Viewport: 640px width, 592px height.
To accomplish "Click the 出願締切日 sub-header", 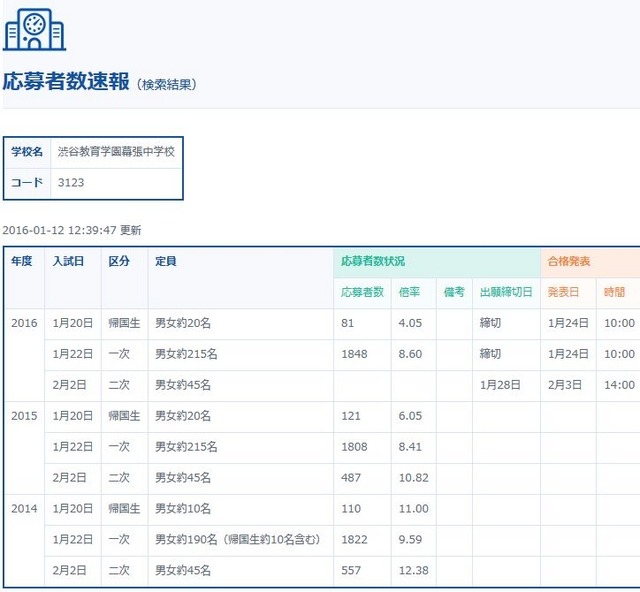I will (x=506, y=292).
